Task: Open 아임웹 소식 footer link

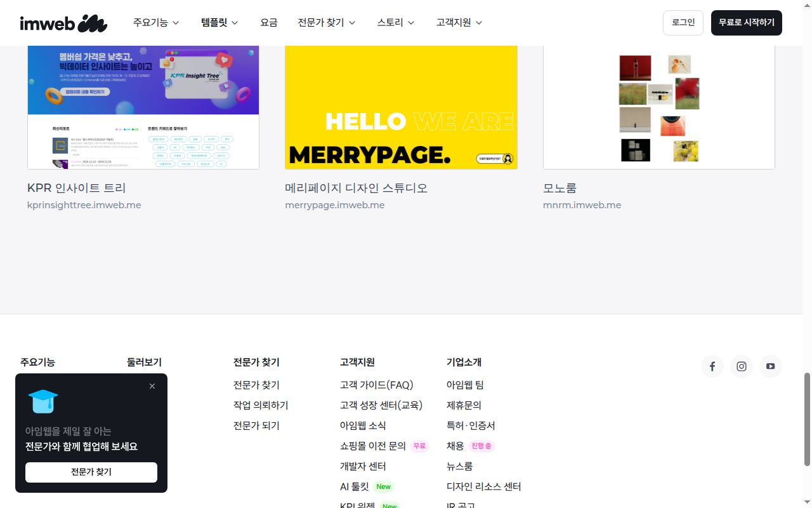Action: click(x=363, y=425)
